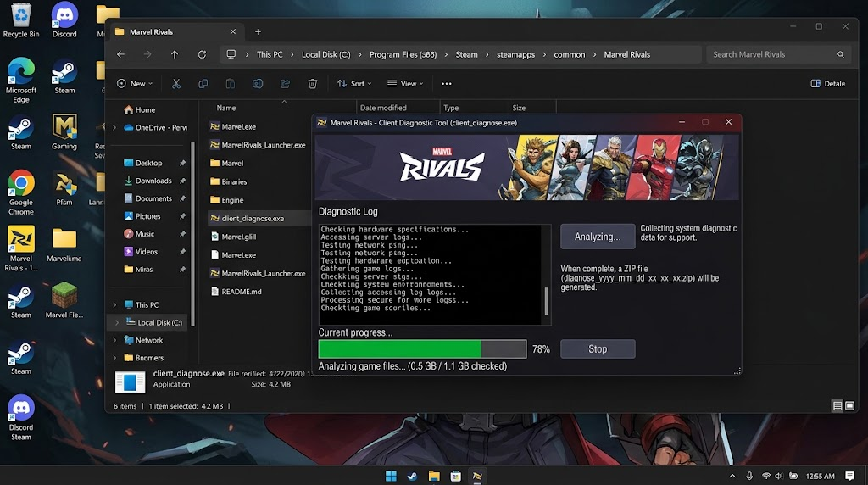Image resolution: width=868 pixels, height=485 pixels.
Task: Click the Stop button
Action: (x=598, y=348)
